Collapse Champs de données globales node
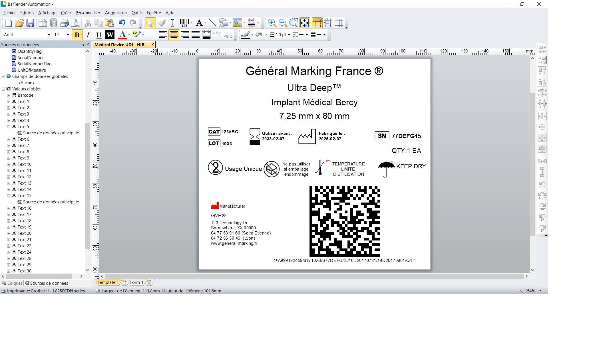The width and height of the screenshot is (609, 364). pyautogui.click(x=3, y=76)
